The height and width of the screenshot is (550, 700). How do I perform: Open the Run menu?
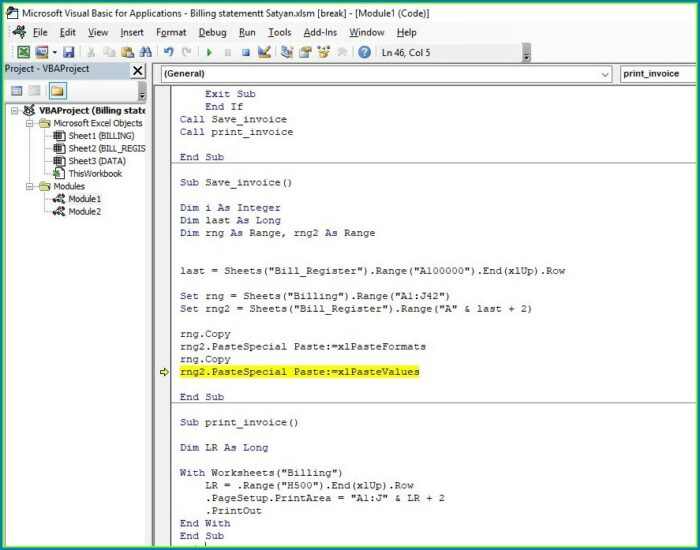click(247, 32)
